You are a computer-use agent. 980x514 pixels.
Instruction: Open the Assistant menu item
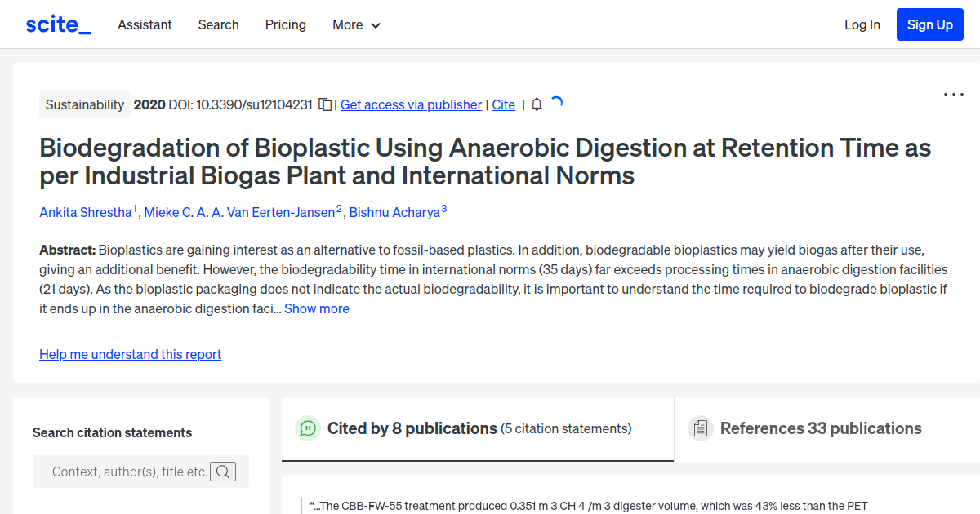[x=145, y=24]
